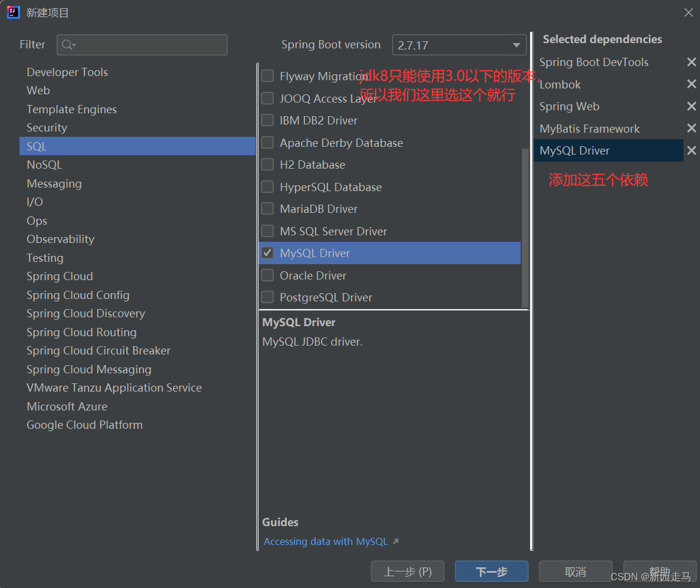700x588 pixels.
Task: Click the PostgreSQL Driver label in list
Action: (x=326, y=297)
